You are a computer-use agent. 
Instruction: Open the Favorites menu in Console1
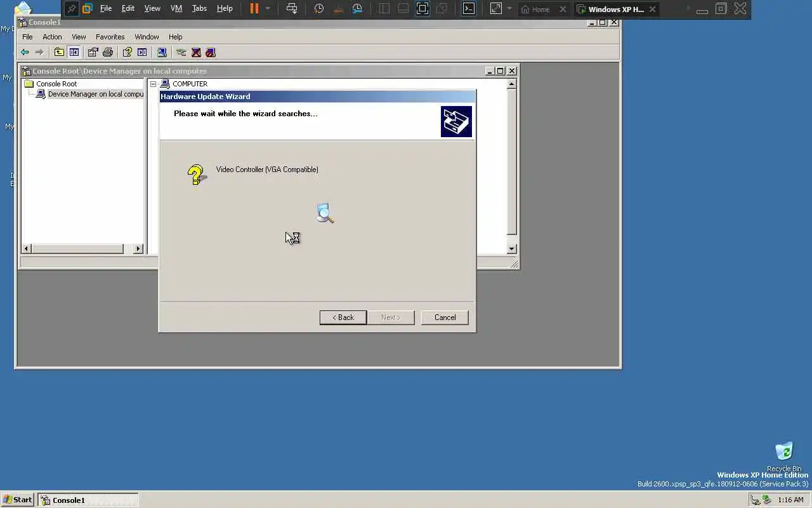(x=110, y=37)
